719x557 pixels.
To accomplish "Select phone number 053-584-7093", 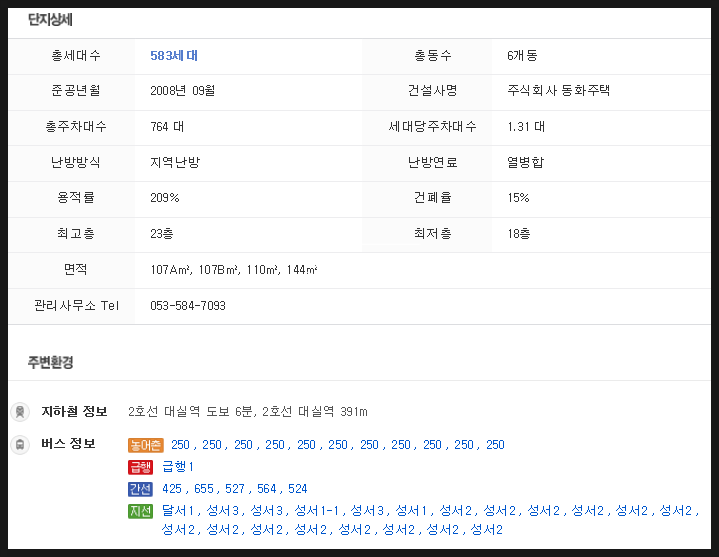I will click(188, 305).
